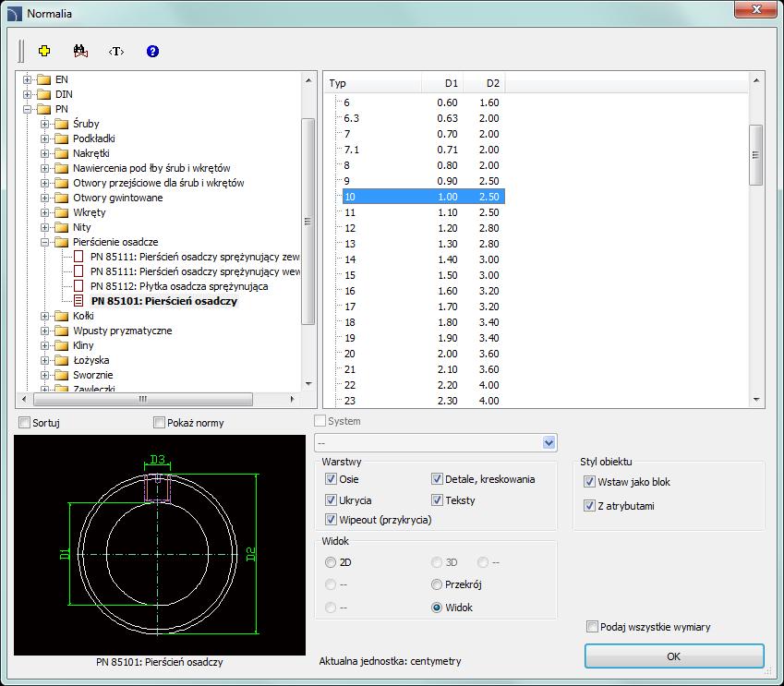784x686 pixels.
Task: Click the yellow plus add-element toolbar icon
Action: [44, 51]
